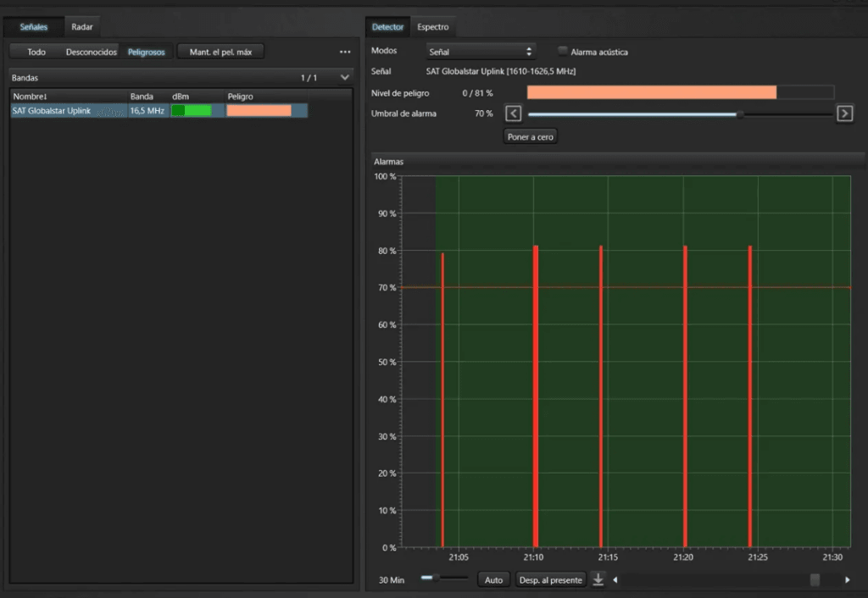
Task: Click the download arrow icon below chart
Action: pos(598,579)
